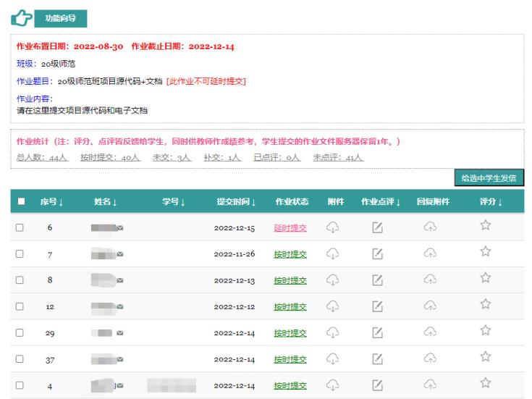
Task: Sort table by 评分 column header
Action: point(491,202)
